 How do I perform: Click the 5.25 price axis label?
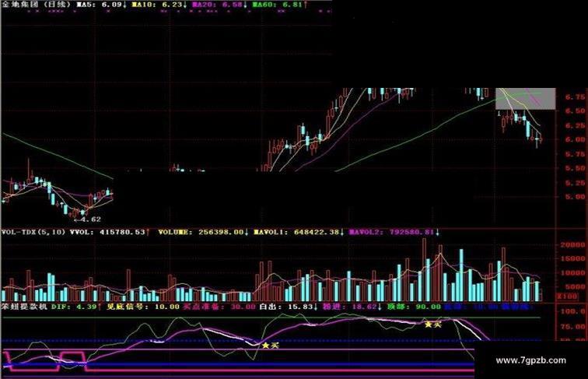point(575,183)
